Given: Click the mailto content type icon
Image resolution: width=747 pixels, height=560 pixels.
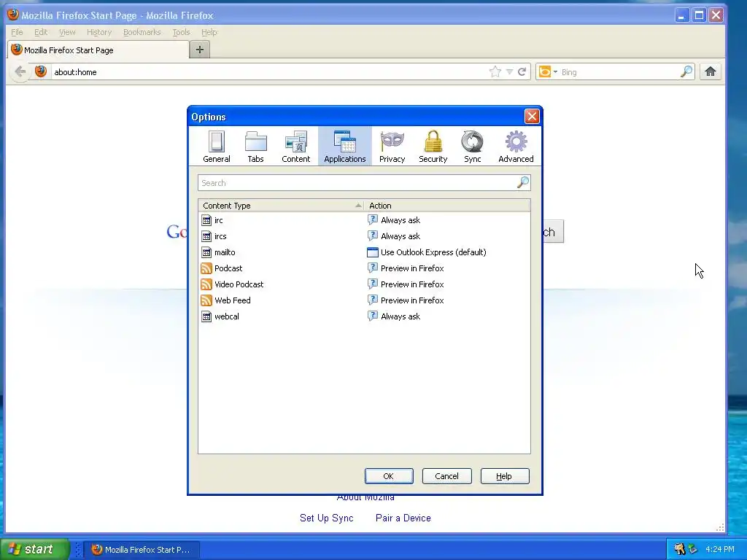Looking at the screenshot, I should click(206, 252).
